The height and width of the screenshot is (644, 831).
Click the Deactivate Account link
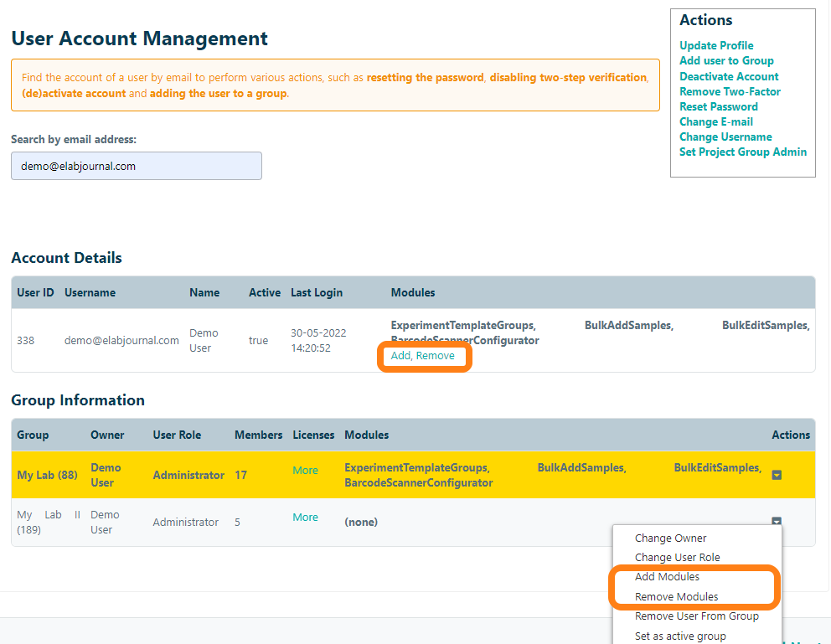coord(729,76)
